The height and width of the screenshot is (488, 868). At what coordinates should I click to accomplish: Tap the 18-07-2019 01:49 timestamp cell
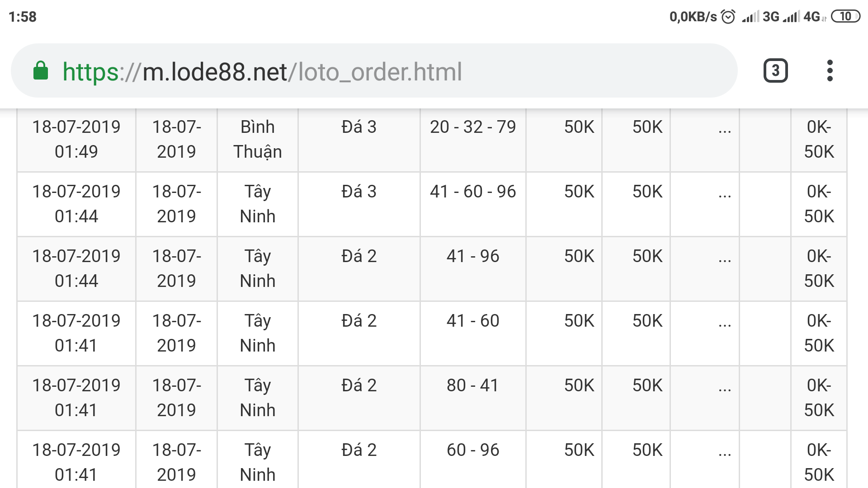point(76,139)
